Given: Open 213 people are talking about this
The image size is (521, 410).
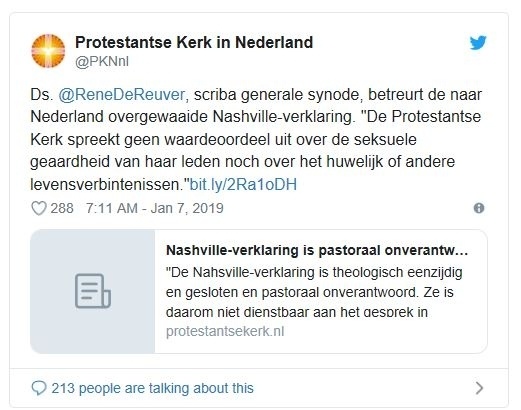Looking at the screenshot, I should coord(152,388).
